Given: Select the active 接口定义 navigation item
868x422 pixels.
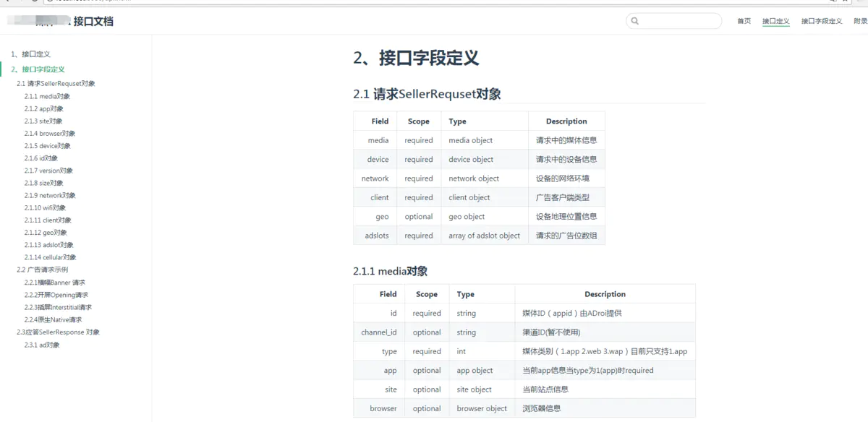Looking at the screenshot, I should [775, 21].
